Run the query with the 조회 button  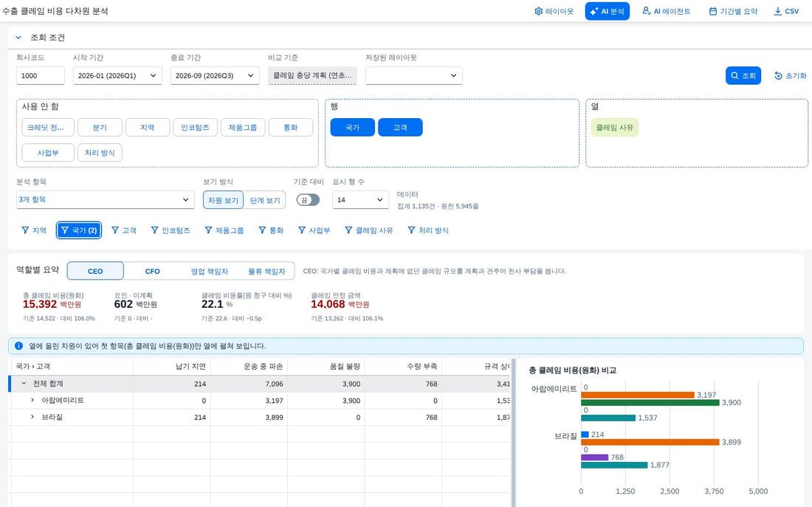tap(743, 75)
